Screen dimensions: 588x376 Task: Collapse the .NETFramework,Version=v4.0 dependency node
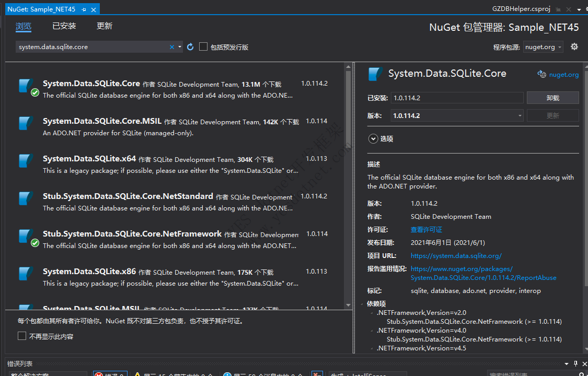(372, 331)
